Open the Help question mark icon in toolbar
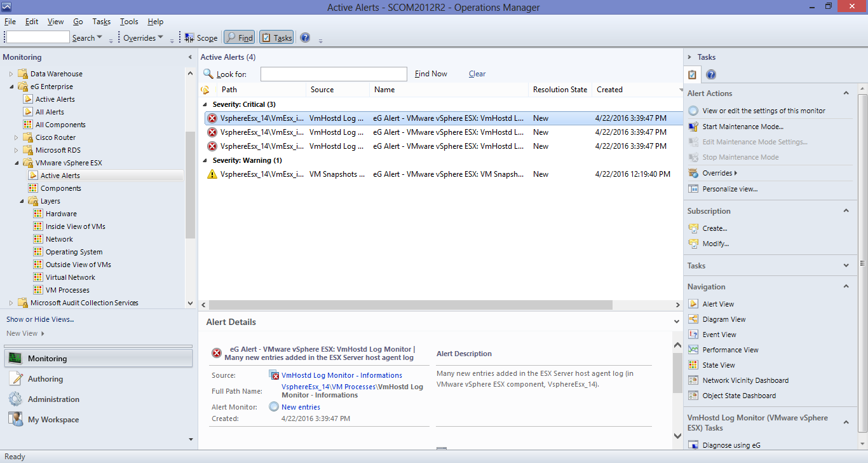 (x=305, y=38)
